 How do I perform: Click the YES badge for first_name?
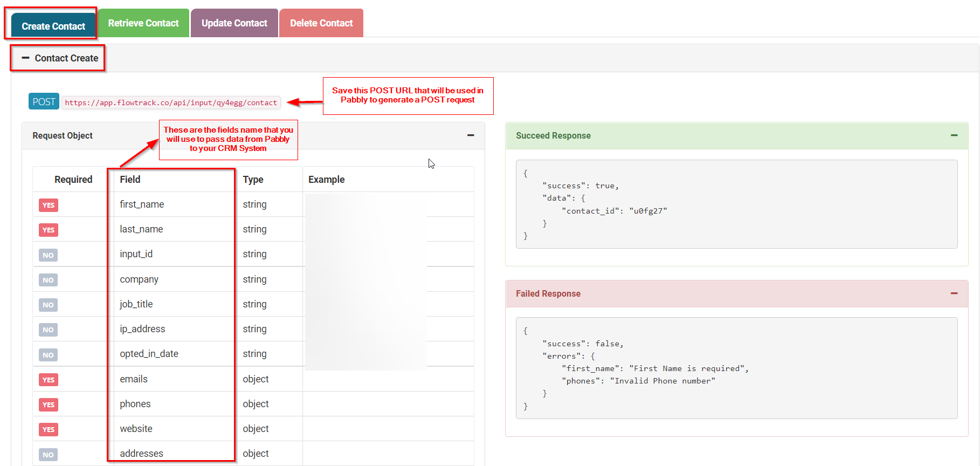pyautogui.click(x=48, y=205)
